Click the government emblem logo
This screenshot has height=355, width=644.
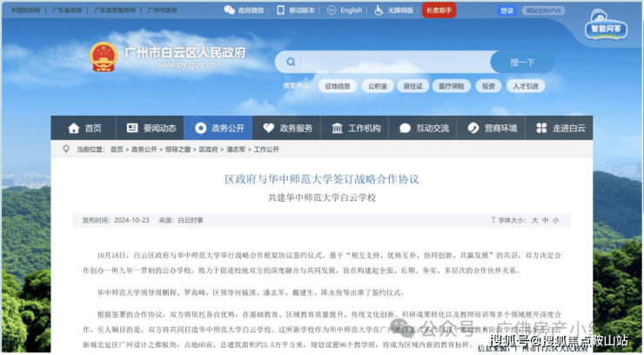click(x=104, y=57)
